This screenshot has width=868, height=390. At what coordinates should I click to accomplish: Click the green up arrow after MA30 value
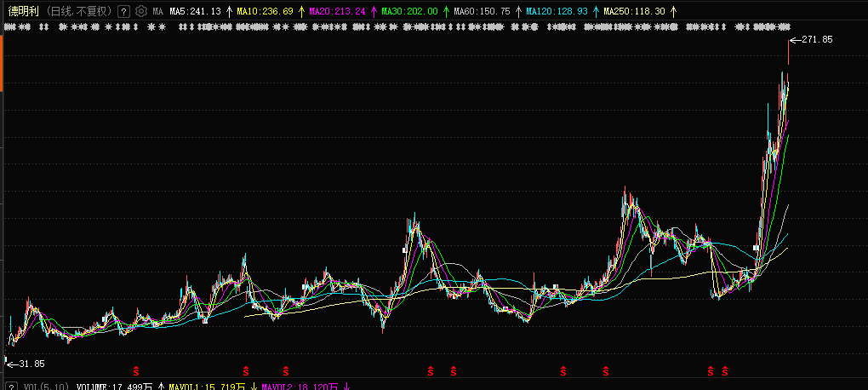click(446, 12)
